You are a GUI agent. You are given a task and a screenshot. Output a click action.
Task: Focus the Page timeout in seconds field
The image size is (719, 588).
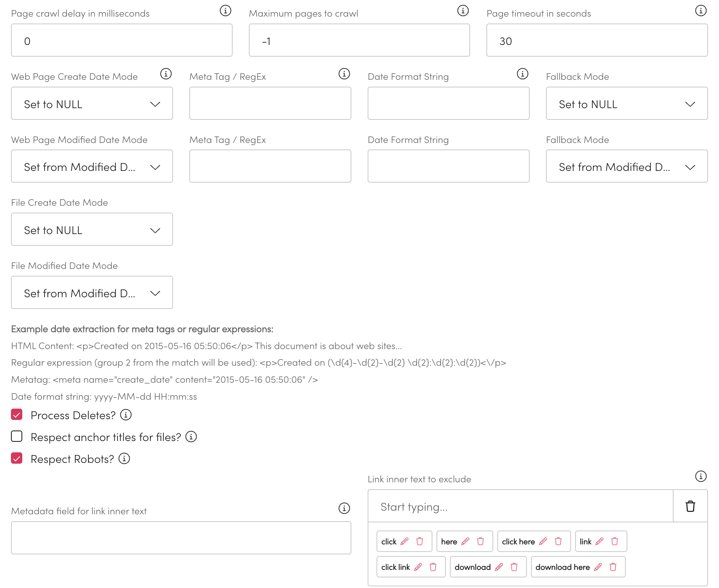[x=597, y=40]
